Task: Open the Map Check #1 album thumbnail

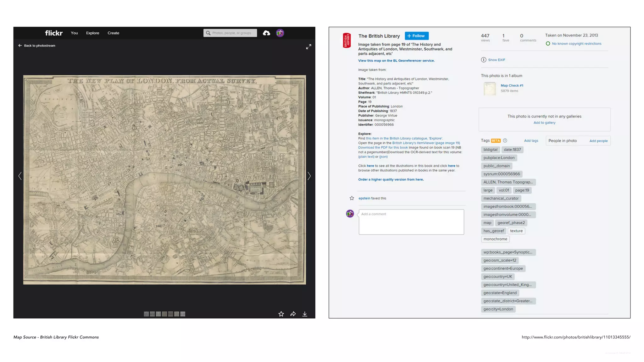Action: [489, 89]
